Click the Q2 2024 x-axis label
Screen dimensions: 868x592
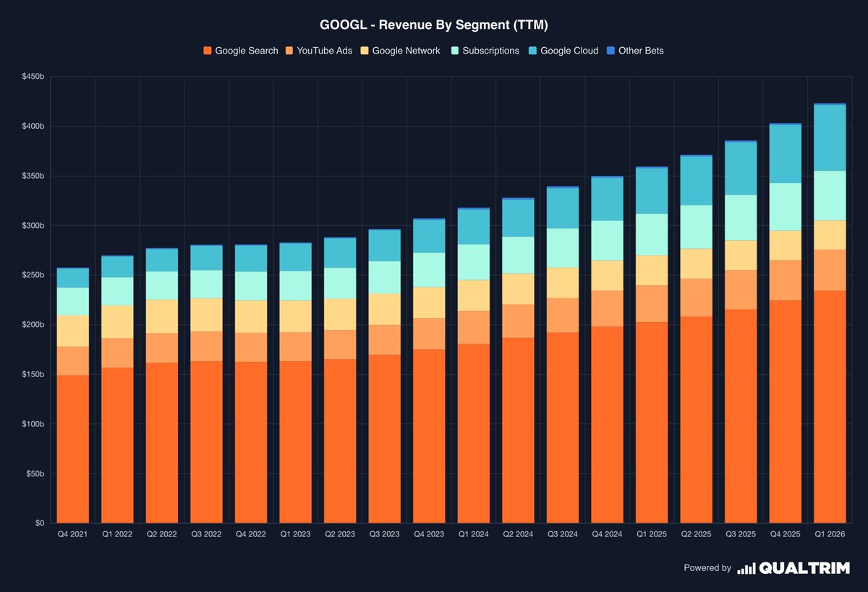(x=518, y=534)
